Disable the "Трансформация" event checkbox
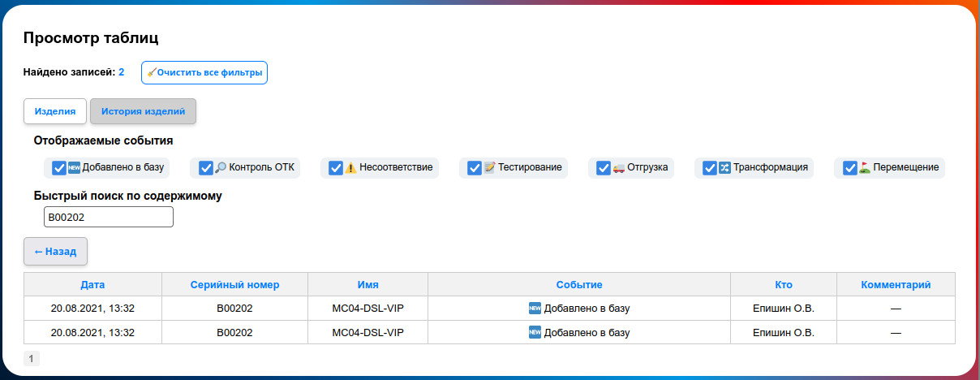 (710, 168)
